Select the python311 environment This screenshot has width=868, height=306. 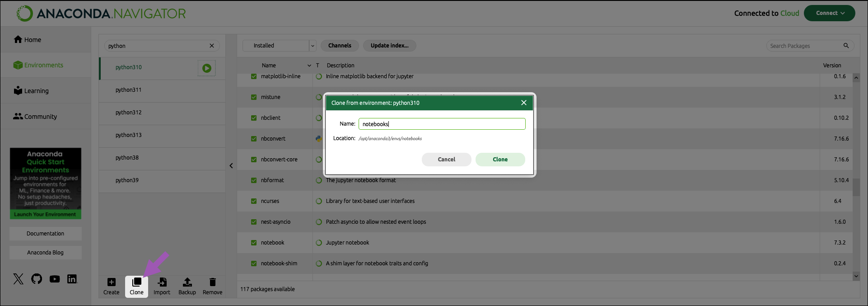tap(162, 90)
